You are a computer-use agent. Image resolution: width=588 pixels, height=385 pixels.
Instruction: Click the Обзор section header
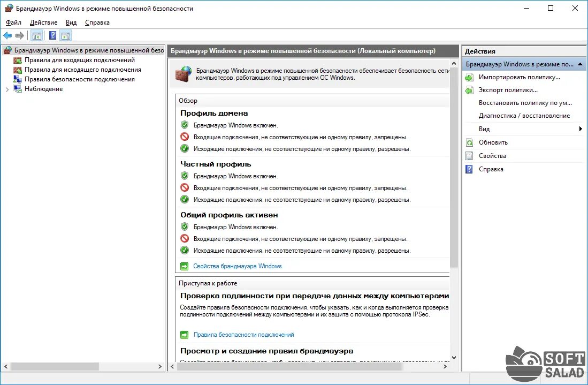pyautogui.click(x=188, y=101)
